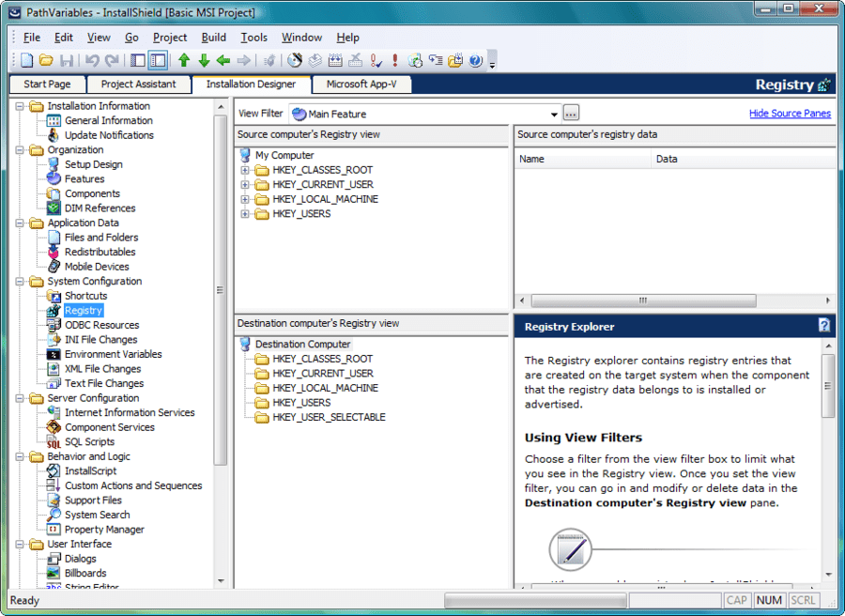Select My Computer in source registry tree
This screenshot has width=845, height=616.
click(x=284, y=155)
